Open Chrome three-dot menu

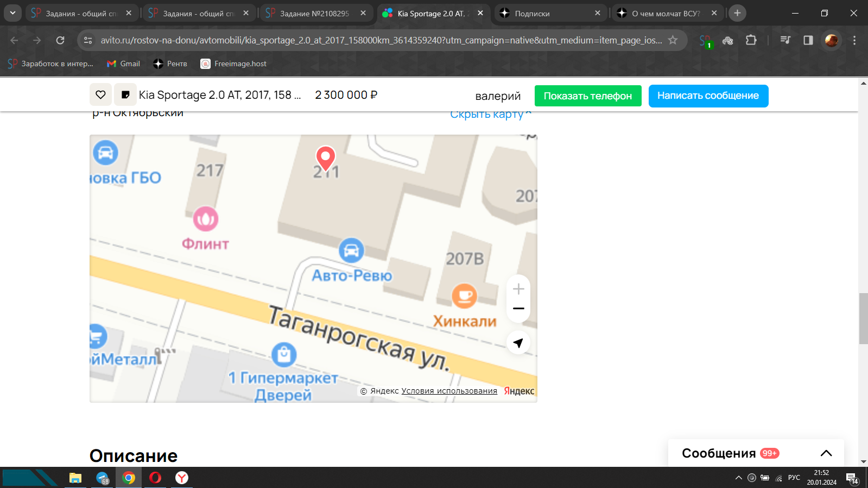pyautogui.click(x=854, y=40)
